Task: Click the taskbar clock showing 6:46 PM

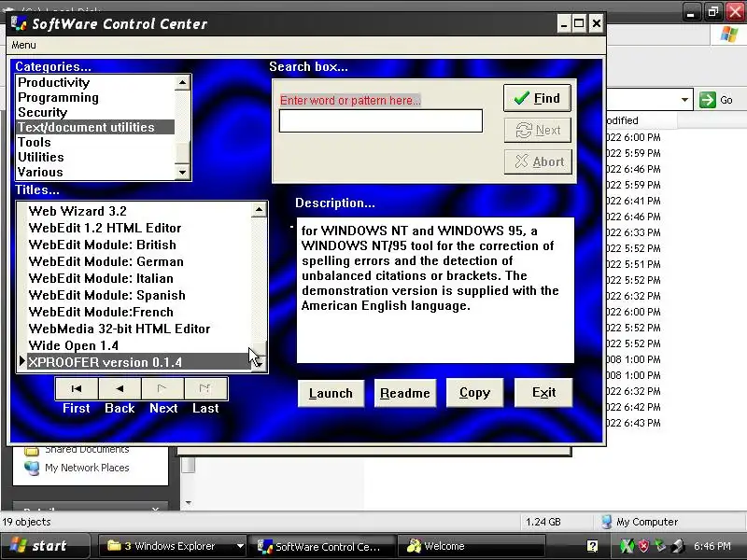Action: [712, 546]
